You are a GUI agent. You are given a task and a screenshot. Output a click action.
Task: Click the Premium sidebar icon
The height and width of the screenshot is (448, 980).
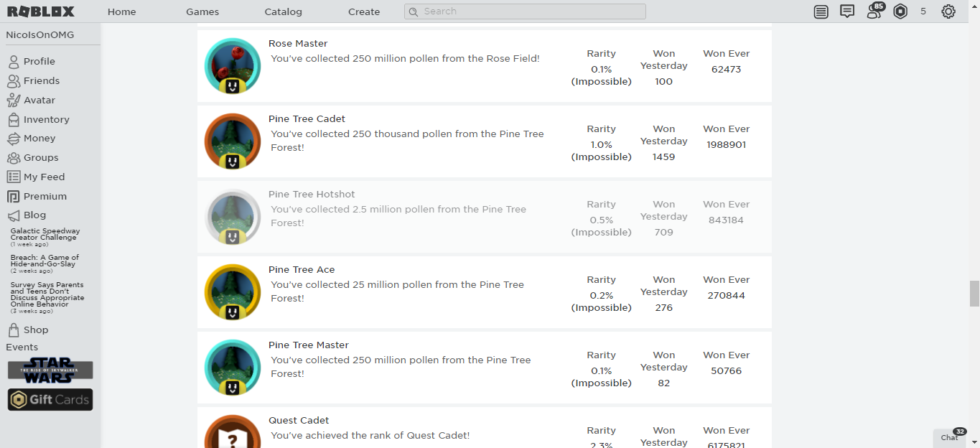[14, 196]
